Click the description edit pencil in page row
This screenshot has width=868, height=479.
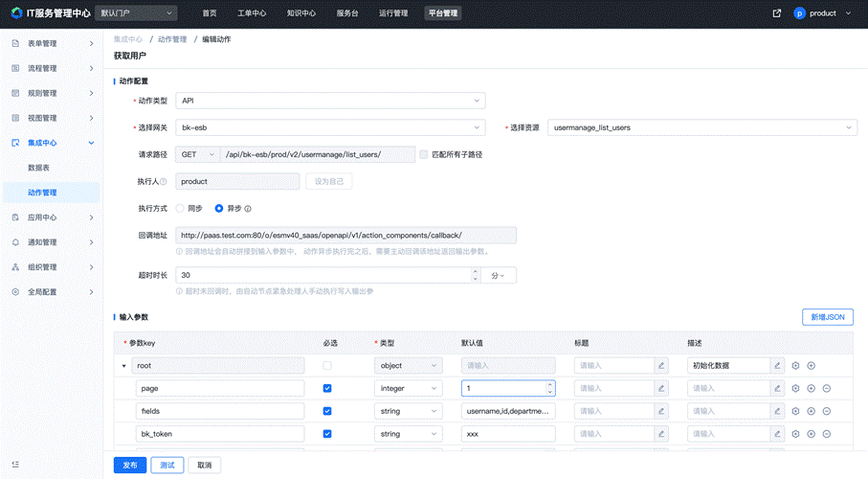coord(777,388)
